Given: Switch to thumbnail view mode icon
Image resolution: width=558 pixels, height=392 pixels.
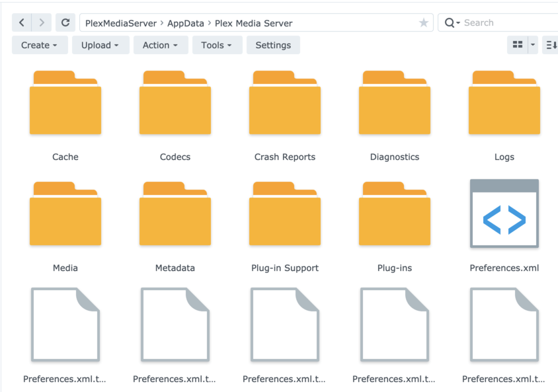Looking at the screenshot, I should 518,45.
